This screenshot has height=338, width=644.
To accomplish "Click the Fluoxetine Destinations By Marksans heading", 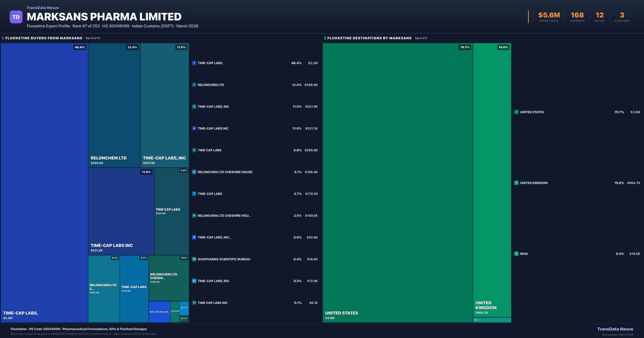I will pos(369,38).
